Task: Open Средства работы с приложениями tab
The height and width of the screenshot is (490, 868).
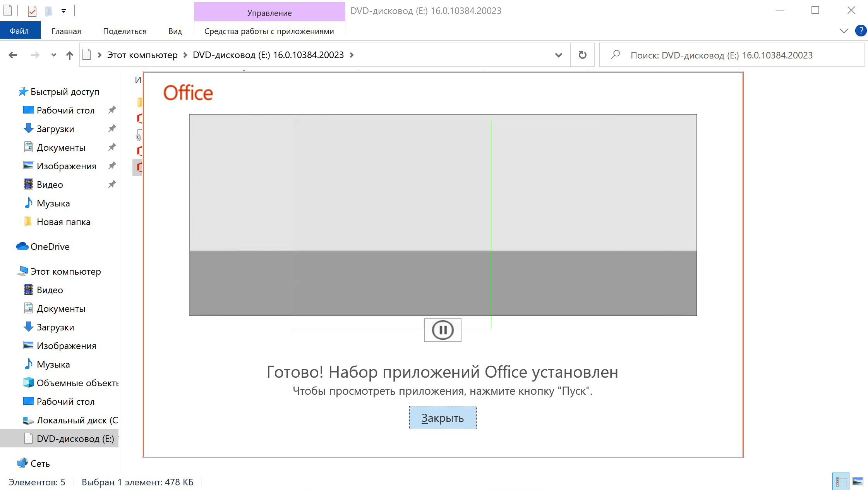Action: [269, 31]
